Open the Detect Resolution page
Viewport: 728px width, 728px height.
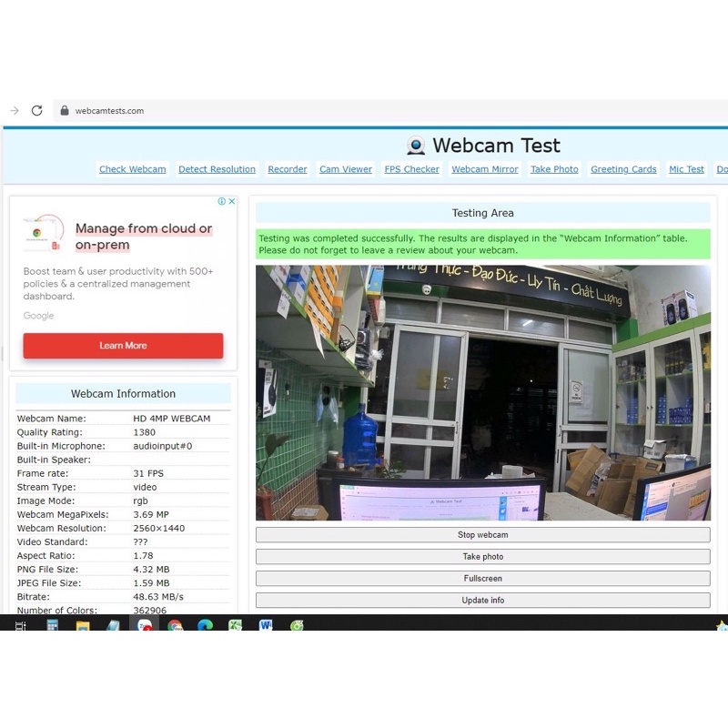click(x=217, y=168)
